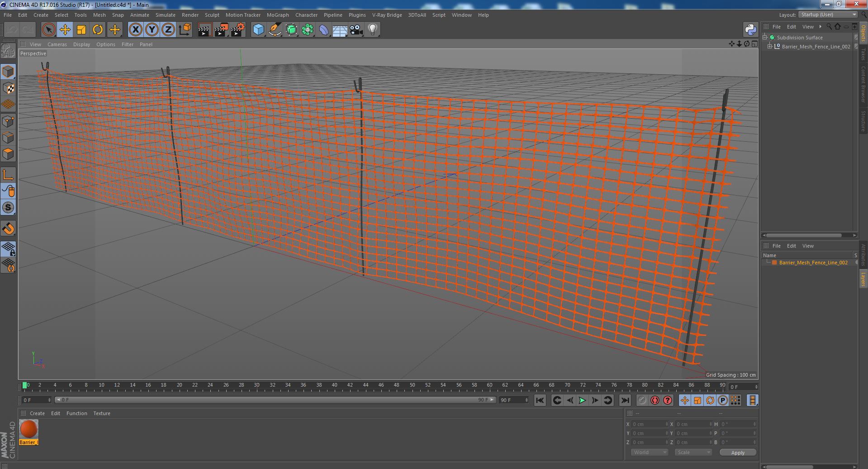The width and height of the screenshot is (868, 469).
Task: Open Edit Render Settings icon
Action: [x=237, y=30]
